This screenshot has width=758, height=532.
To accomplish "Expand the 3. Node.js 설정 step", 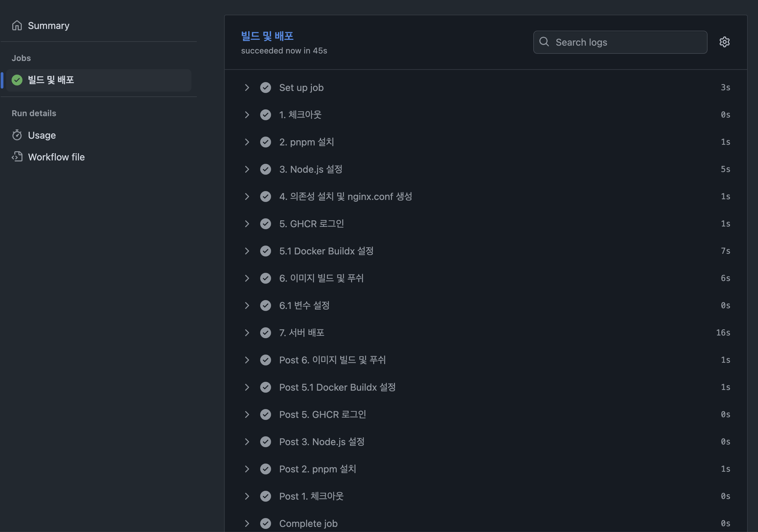I will click(247, 169).
